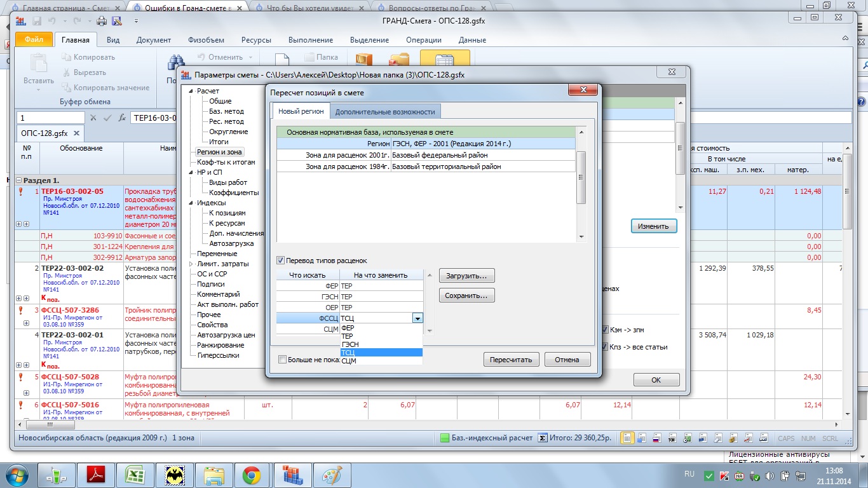Click OK in Параметры сметы dialog
868x488 pixels.
pyautogui.click(x=656, y=380)
